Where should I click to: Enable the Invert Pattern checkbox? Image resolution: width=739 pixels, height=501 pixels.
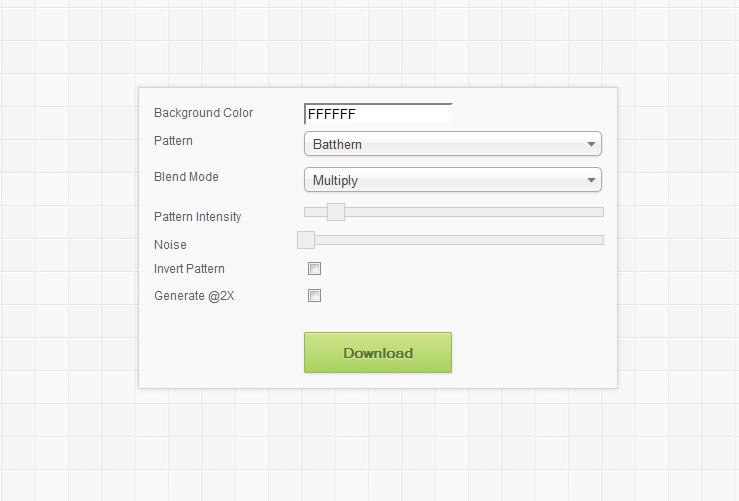tap(314, 269)
